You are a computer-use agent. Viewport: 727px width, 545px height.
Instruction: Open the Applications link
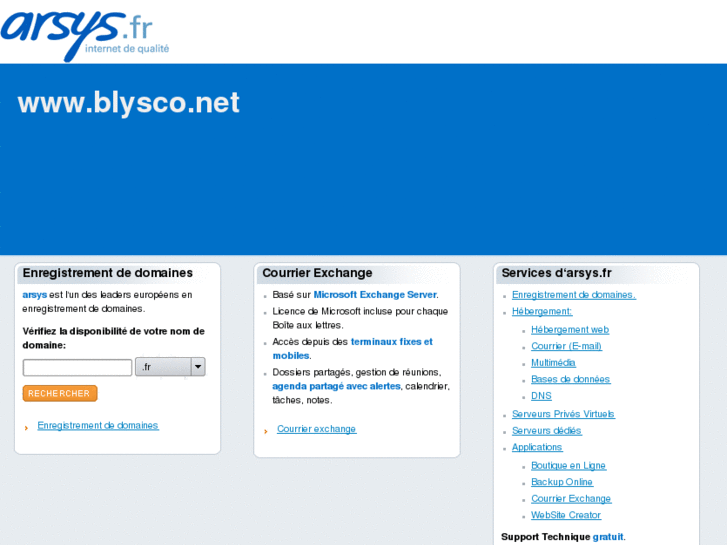pyautogui.click(x=537, y=447)
